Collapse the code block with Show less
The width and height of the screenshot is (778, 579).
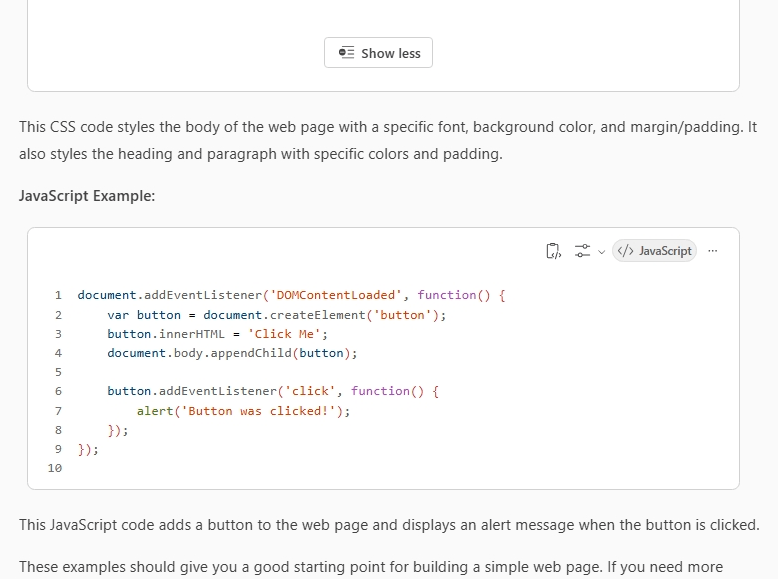point(379,53)
